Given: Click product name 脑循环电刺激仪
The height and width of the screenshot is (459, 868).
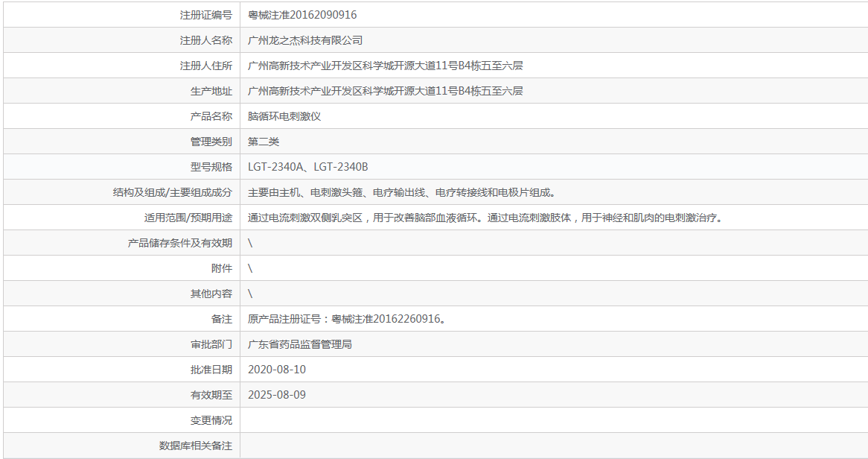Looking at the screenshot, I should coord(284,116).
